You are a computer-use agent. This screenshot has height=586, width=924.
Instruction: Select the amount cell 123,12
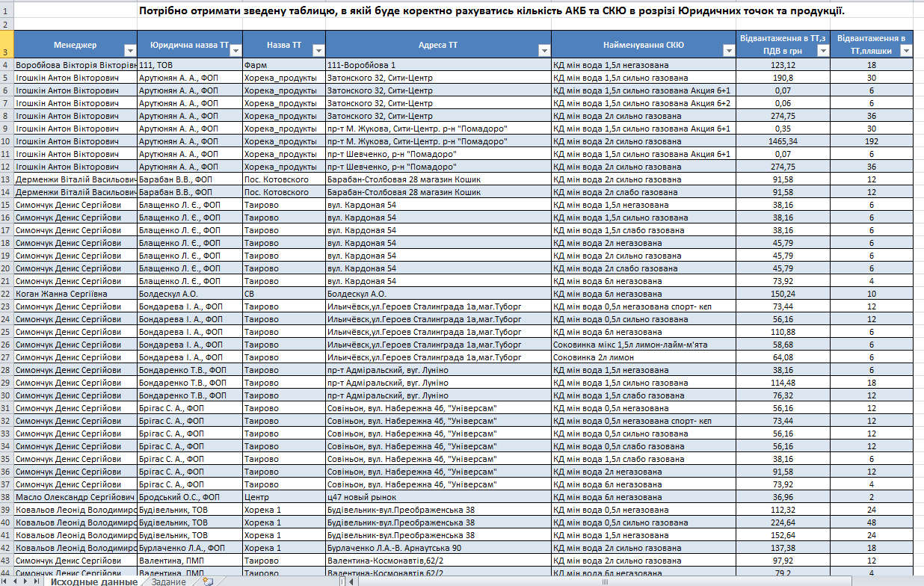783,65
